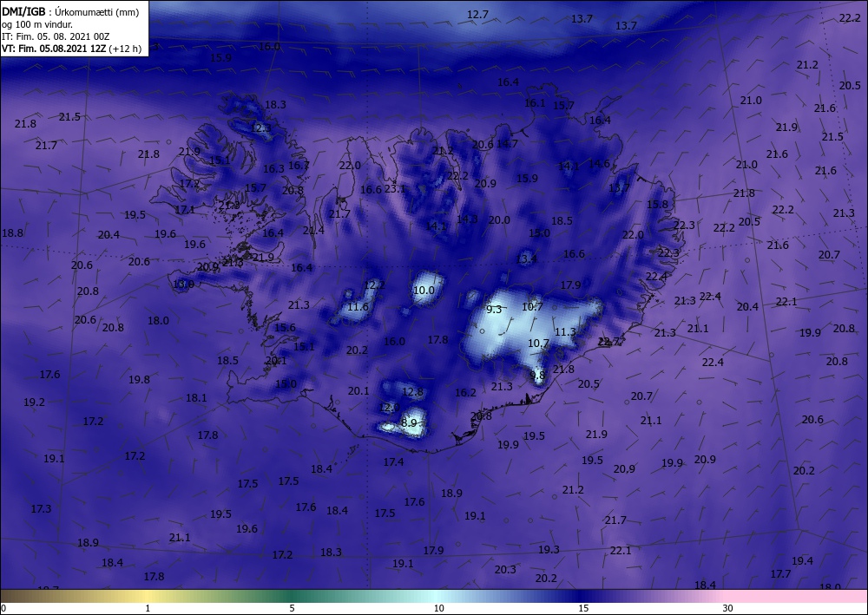Click the 9.3 value over Vatnajökull
This screenshot has height=615, width=868.
pos(494,310)
